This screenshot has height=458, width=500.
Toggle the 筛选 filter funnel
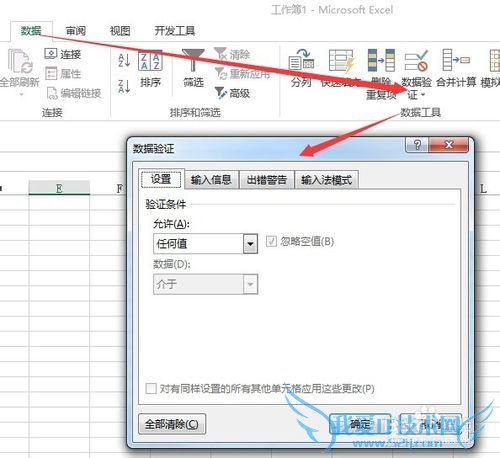(193, 68)
